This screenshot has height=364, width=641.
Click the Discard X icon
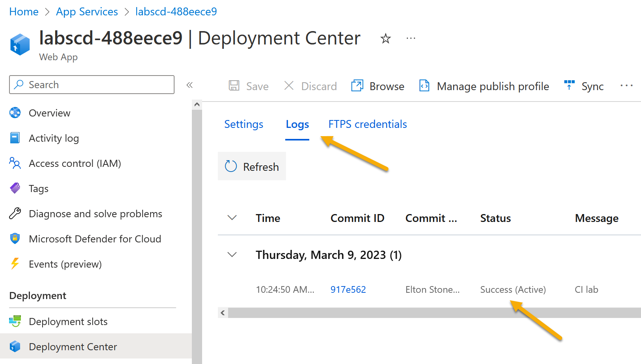tap(289, 86)
